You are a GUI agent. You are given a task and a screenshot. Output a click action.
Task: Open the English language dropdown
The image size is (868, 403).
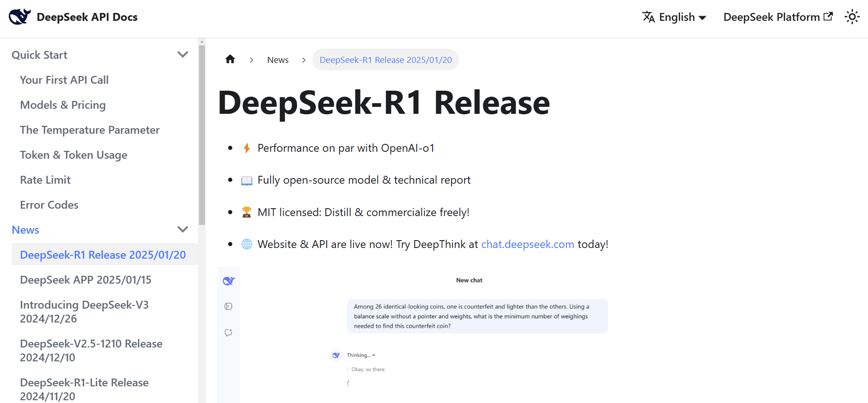click(x=675, y=17)
